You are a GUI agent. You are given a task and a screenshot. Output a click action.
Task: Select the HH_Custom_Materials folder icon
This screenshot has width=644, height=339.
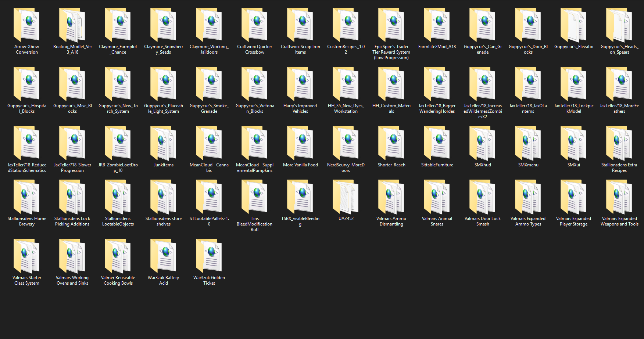pyautogui.click(x=391, y=84)
